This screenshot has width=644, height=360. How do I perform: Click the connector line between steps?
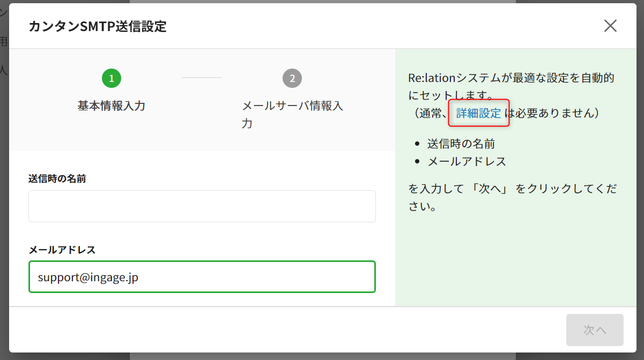202,78
